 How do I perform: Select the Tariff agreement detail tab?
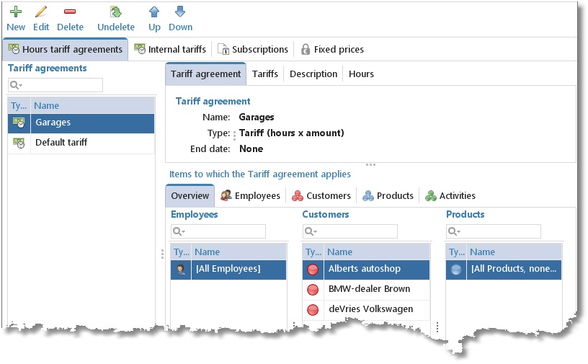(205, 74)
